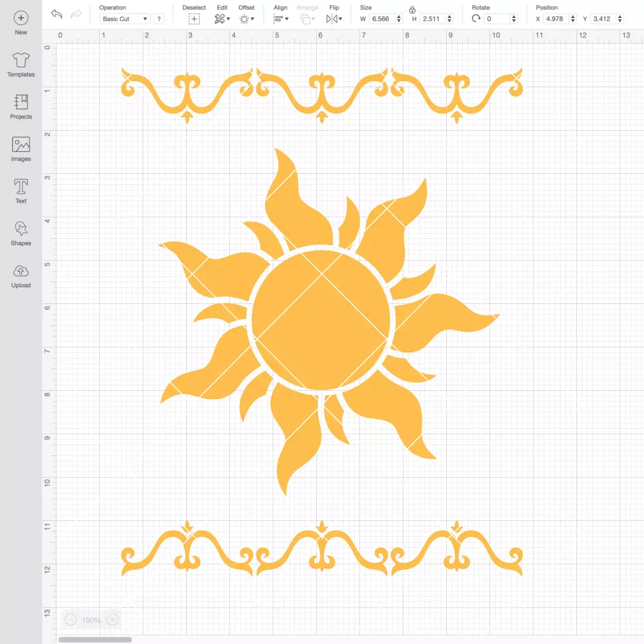Viewport: 644px width, 644px height.
Task: Open the Operation Basic Cut dropdown
Action: pos(124,19)
